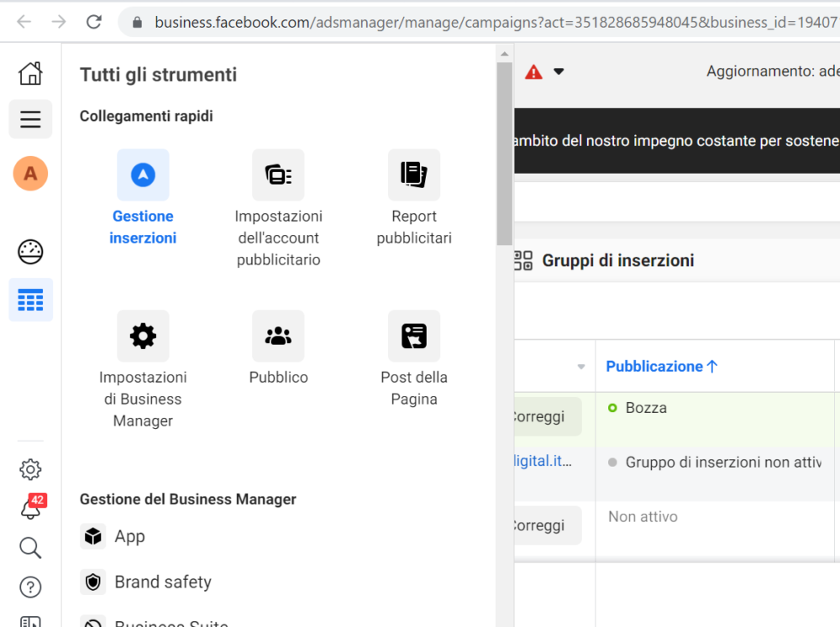This screenshot has width=840, height=627.
Task: View site lock info in address bar
Action: coord(137,22)
